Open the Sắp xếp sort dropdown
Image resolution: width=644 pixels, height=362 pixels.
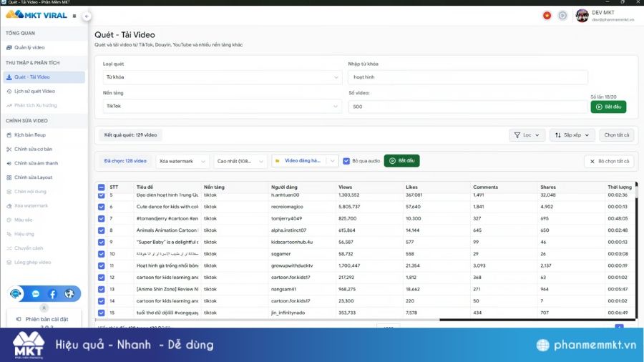click(572, 135)
